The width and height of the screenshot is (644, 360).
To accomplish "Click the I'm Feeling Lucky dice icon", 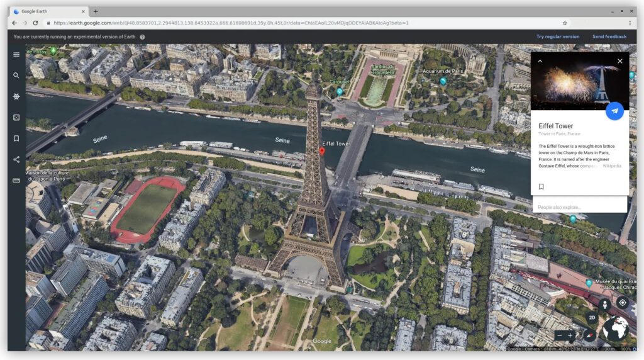I will click(16, 118).
